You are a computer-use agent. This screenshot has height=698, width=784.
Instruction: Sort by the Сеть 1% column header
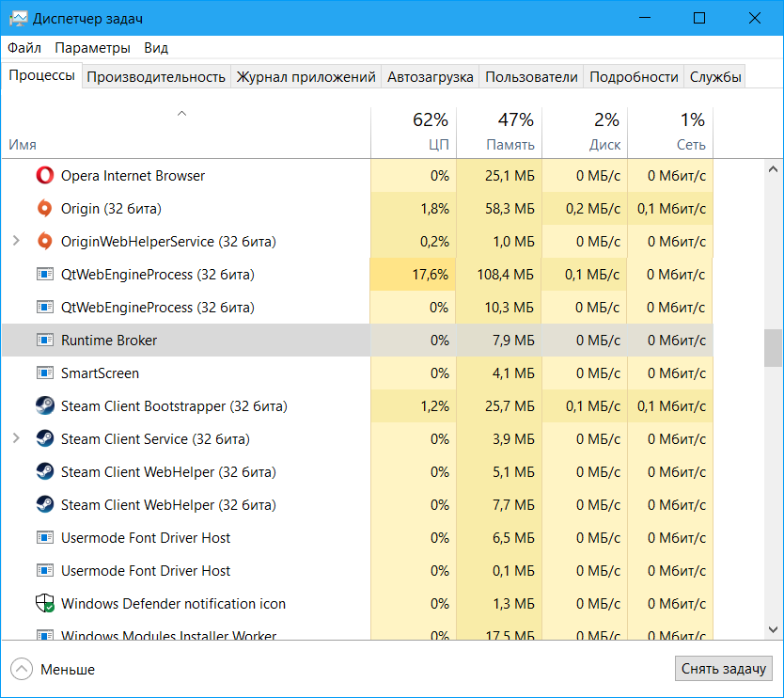670,133
